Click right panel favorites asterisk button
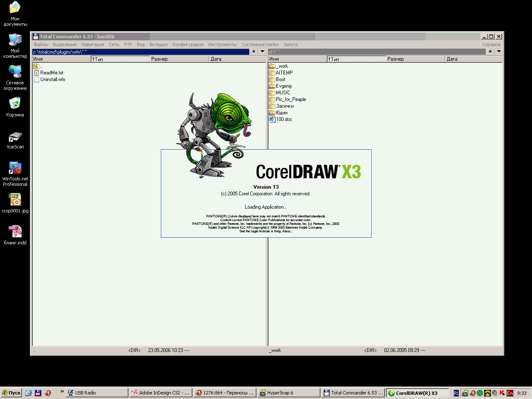 pyautogui.click(x=490, y=52)
